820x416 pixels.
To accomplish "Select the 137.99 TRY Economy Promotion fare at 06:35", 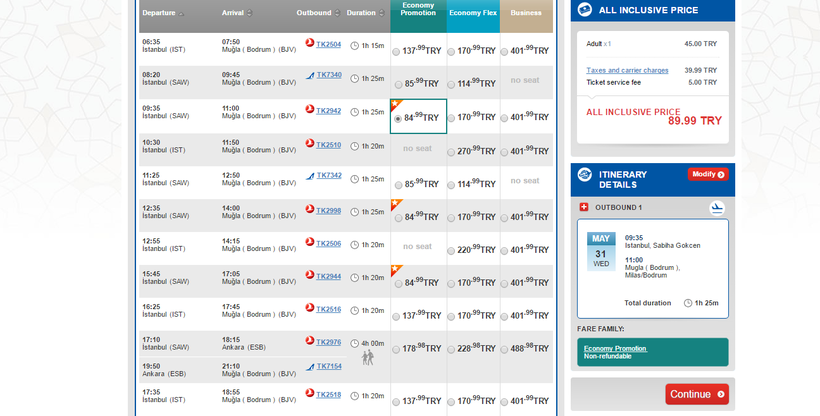I will click(x=397, y=51).
